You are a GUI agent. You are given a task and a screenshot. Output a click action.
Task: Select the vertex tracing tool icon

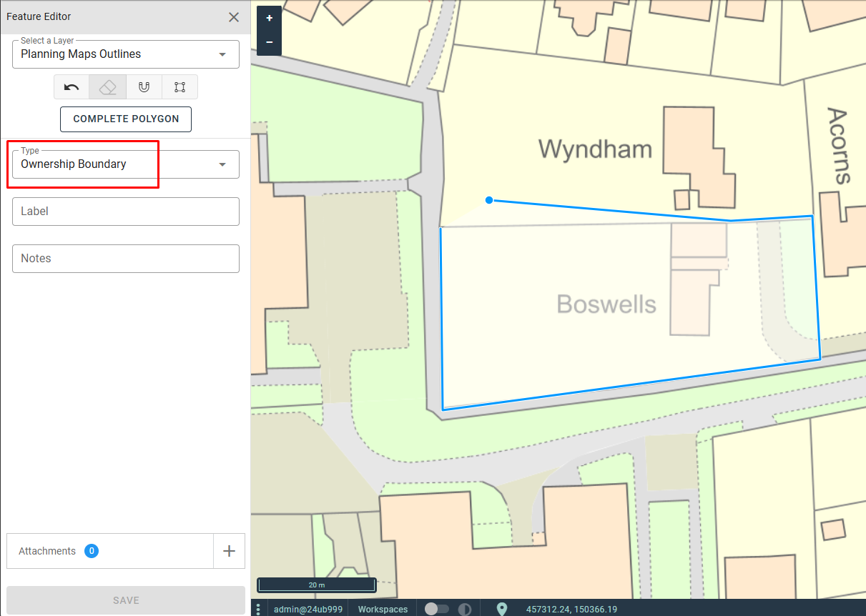pos(179,87)
